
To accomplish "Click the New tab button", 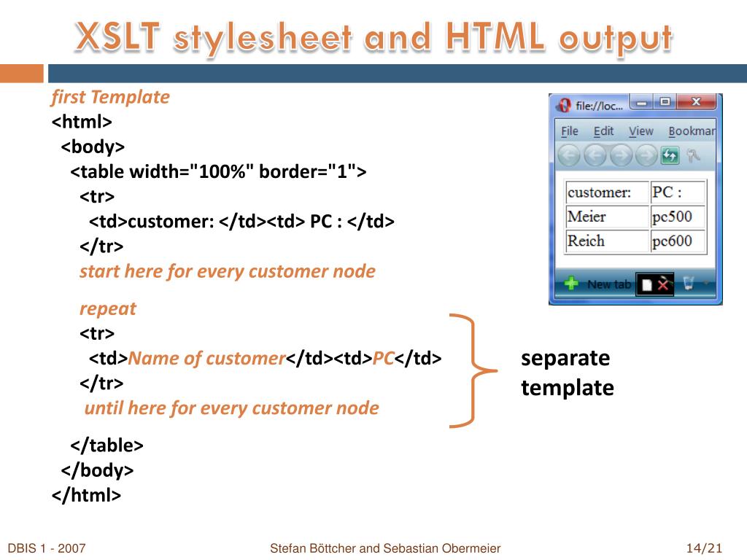I will tap(608, 283).
